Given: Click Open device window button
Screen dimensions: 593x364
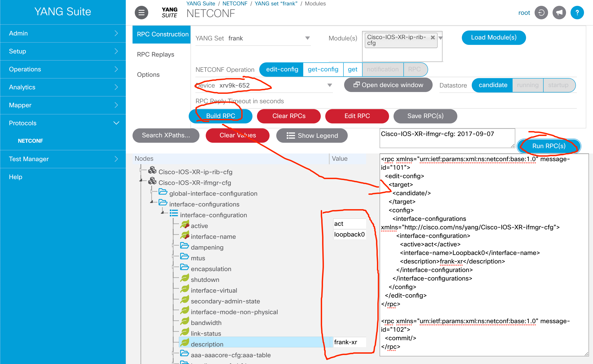Looking at the screenshot, I should tap(388, 85).
